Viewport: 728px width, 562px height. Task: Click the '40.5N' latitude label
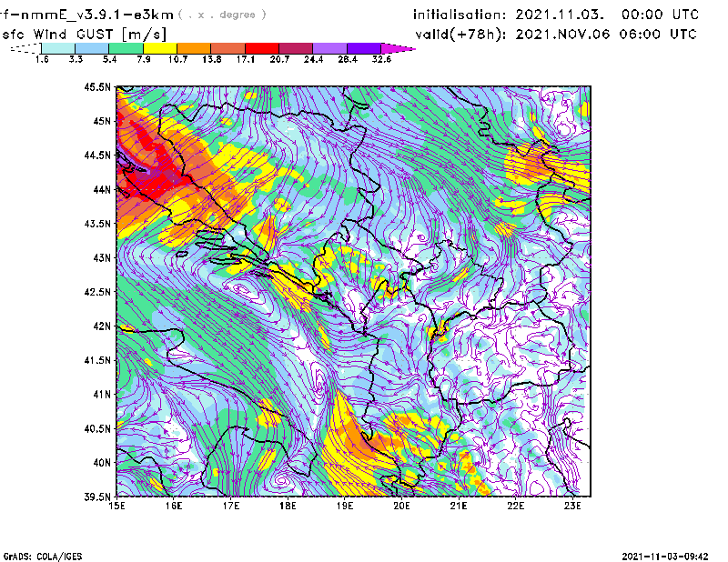[x=97, y=428]
